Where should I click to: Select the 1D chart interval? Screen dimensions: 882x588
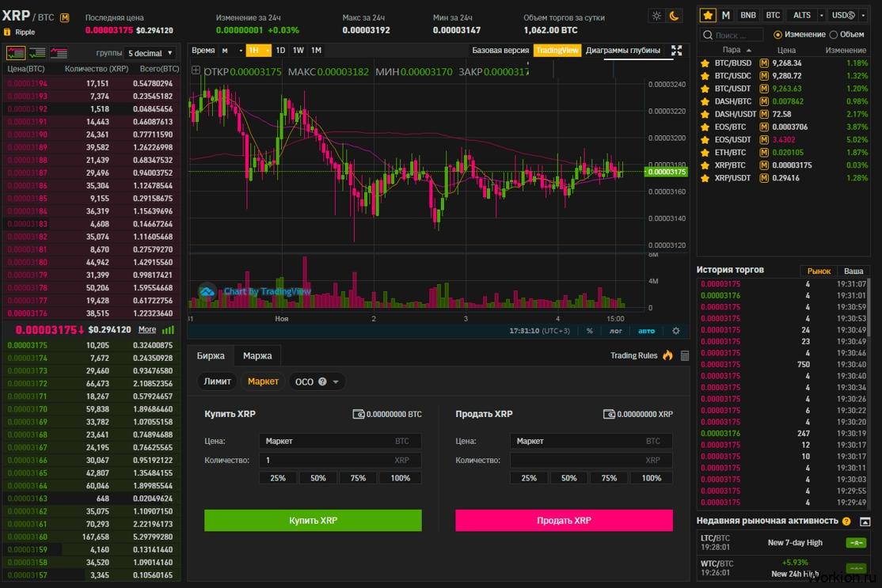click(281, 51)
